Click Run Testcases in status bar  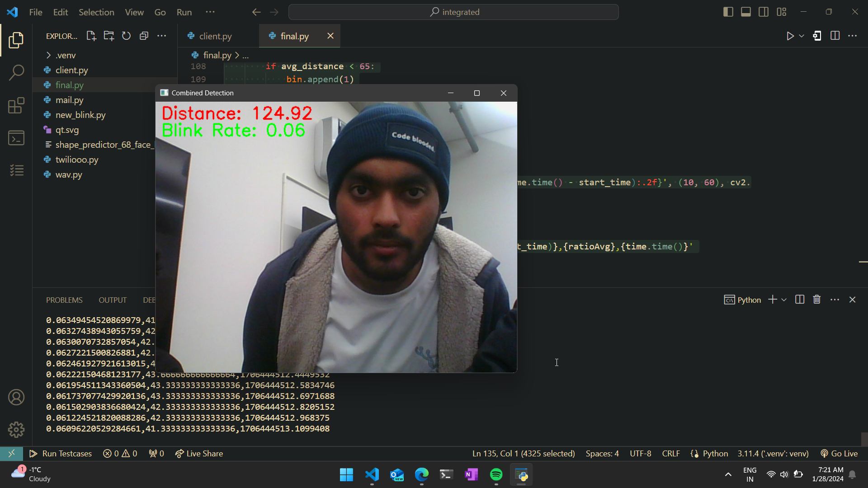(x=61, y=453)
